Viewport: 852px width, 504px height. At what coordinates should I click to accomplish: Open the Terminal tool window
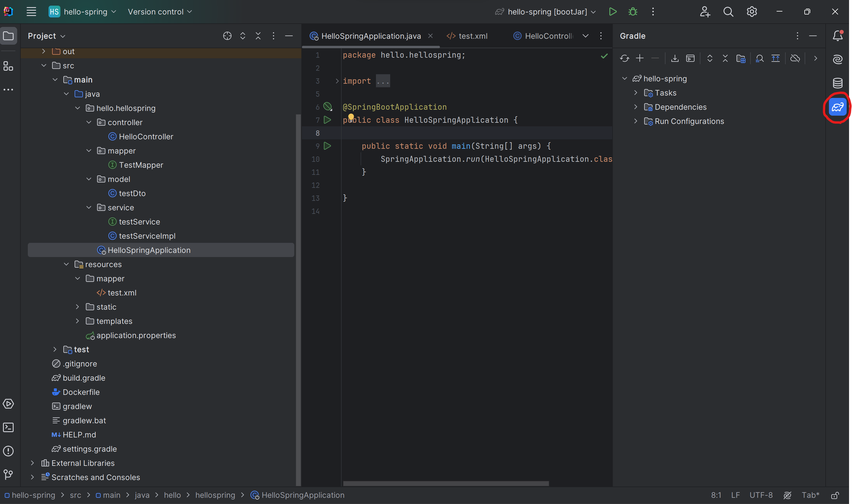[8, 427]
